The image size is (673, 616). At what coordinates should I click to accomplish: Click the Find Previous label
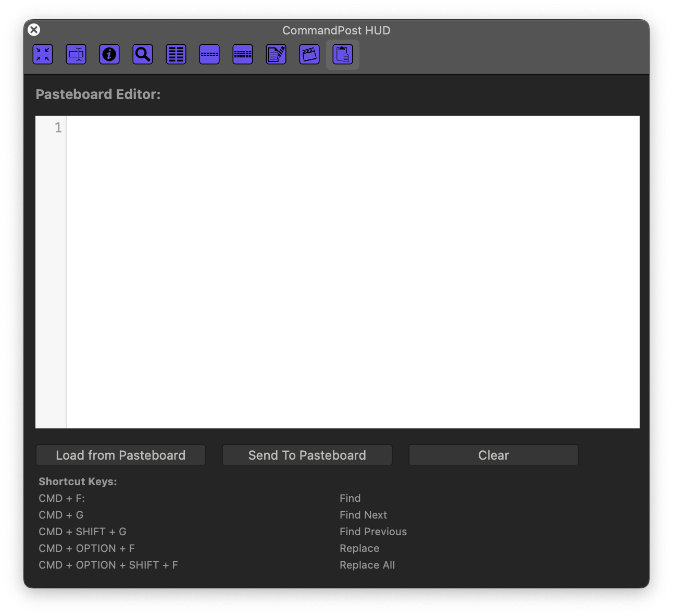373,532
